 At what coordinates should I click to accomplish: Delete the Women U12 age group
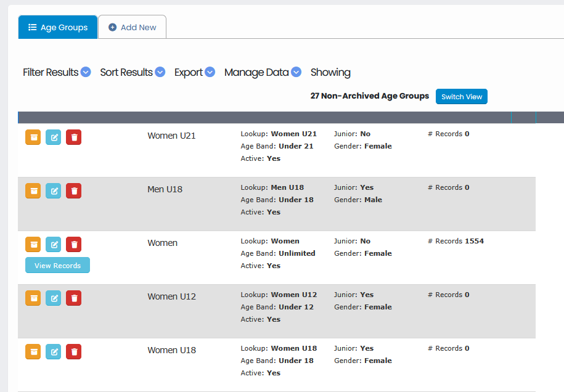click(x=74, y=298)
